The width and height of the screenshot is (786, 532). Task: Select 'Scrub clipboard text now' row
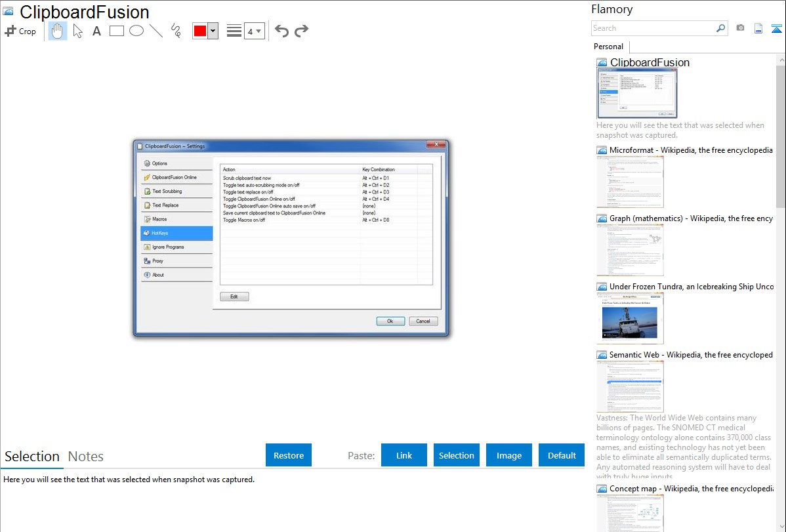pyautogui.click(x=326, y=178)
